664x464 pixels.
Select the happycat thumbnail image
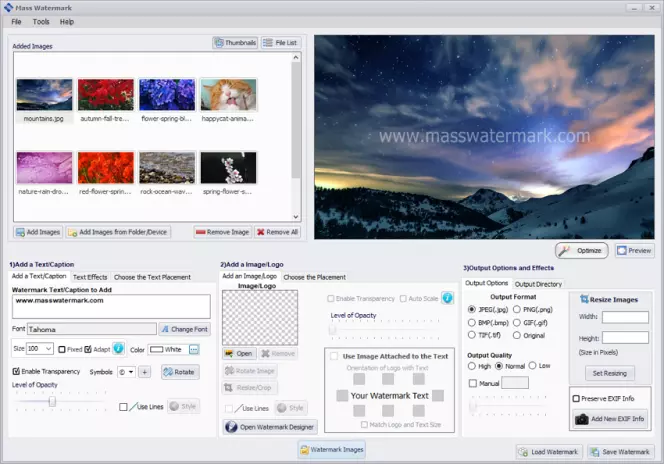pos(228,95)
